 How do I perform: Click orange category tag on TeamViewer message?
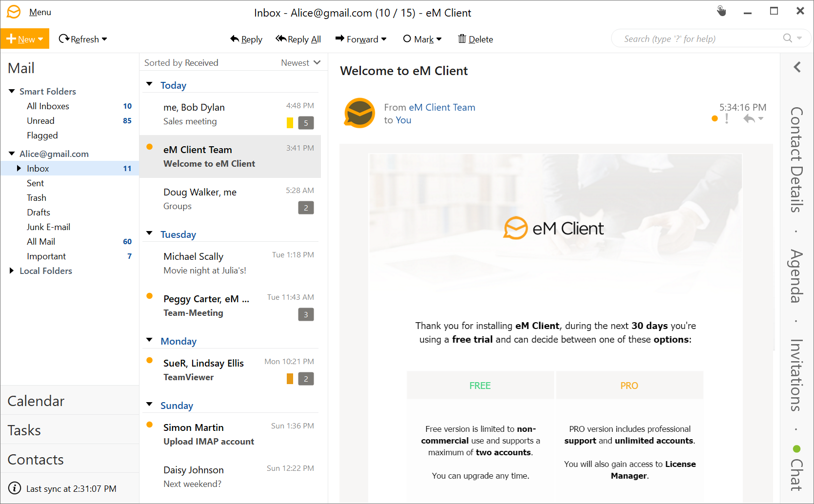pos(290,379)
